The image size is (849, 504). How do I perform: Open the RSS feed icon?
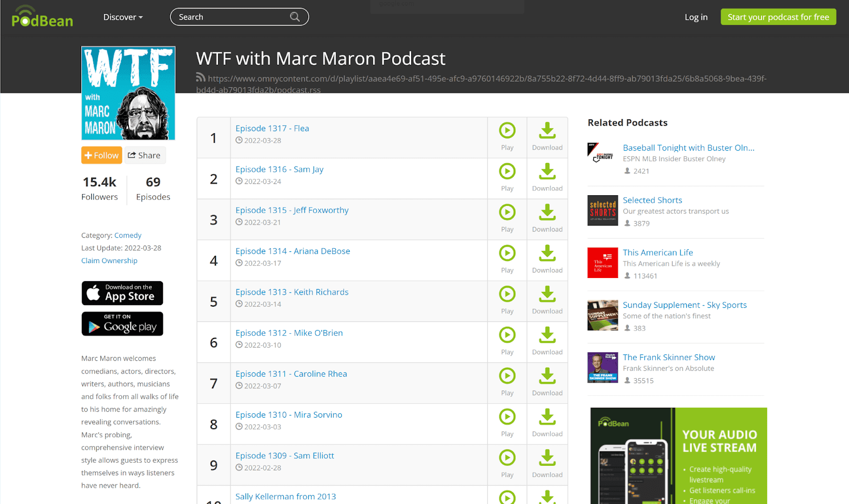201,77
